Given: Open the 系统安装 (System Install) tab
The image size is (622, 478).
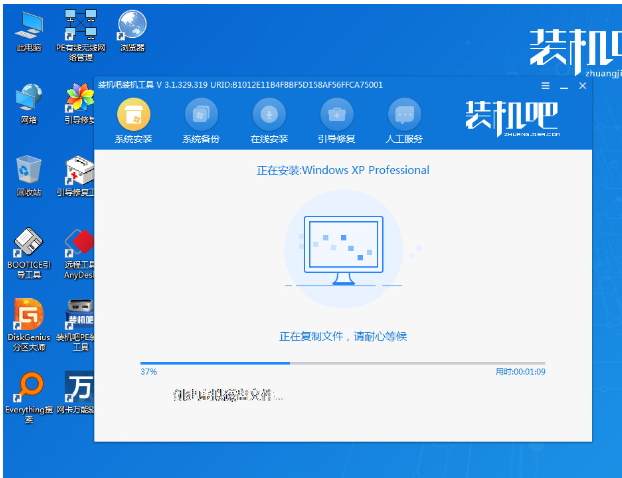Looking at the screenshot, I should [x=134, y=121].
